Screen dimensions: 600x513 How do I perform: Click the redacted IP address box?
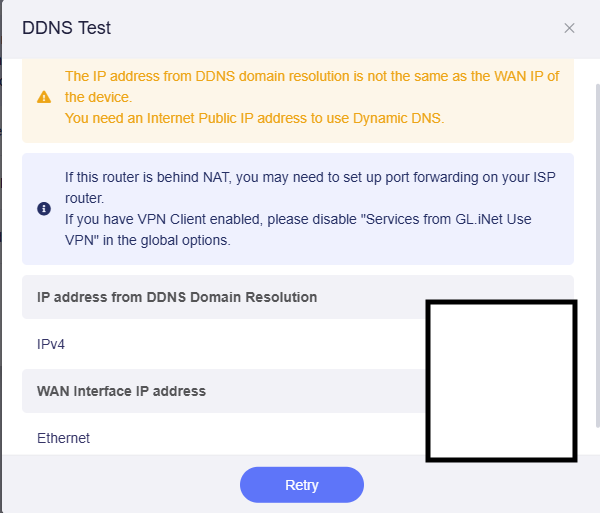click(x=501, y=380)
